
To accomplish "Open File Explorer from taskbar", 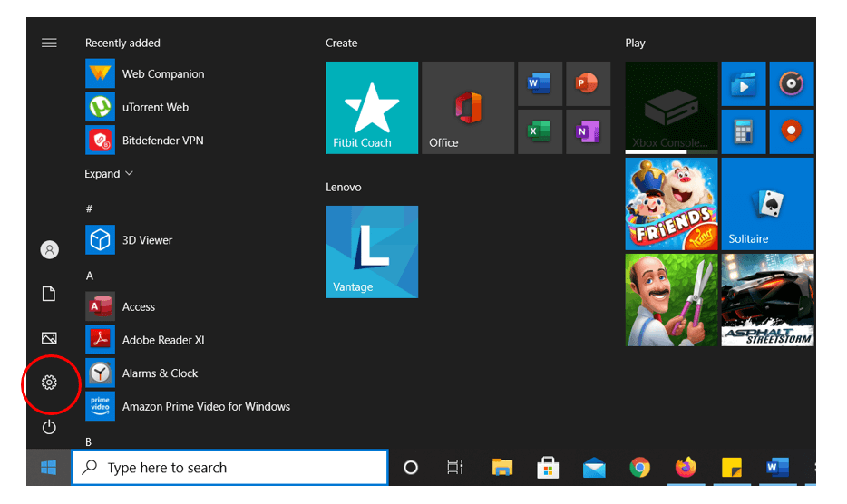I will (501, 467).
